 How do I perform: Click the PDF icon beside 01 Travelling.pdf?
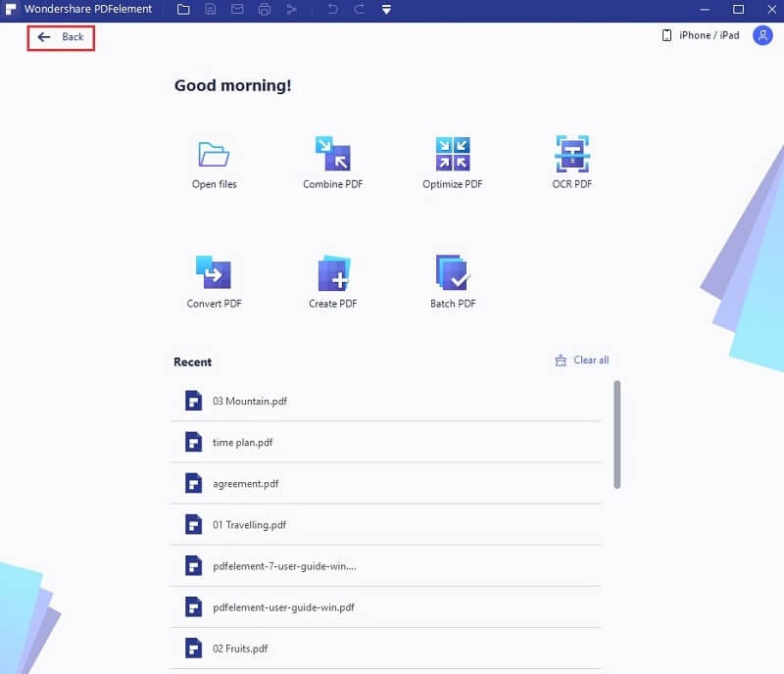[x=193, y=525]
